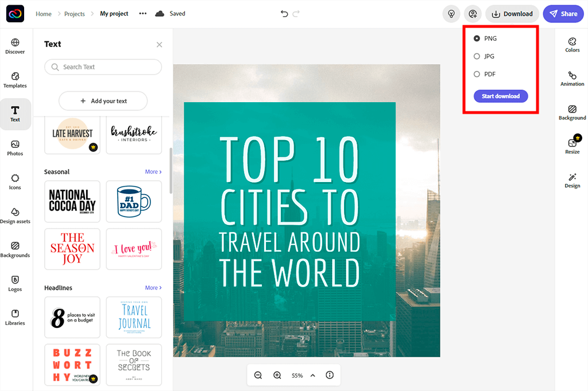Select the JPG format option
This screenshot has height=391, width=588.
[477, 56]
